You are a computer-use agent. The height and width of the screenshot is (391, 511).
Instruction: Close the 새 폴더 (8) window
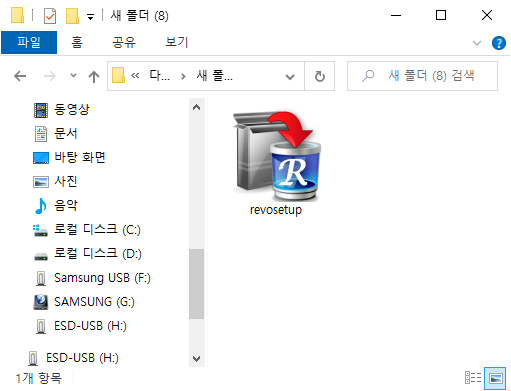[x=487, y=15]
